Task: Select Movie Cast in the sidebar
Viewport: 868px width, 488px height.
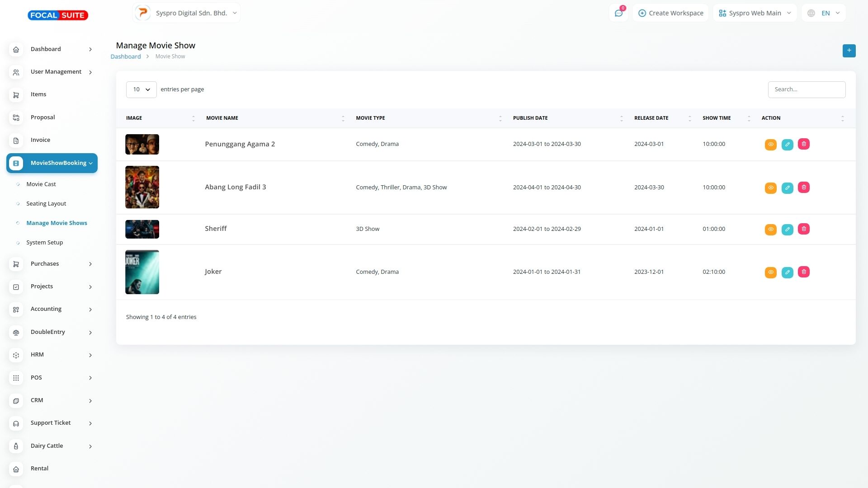Action: [x=41, y=184]
